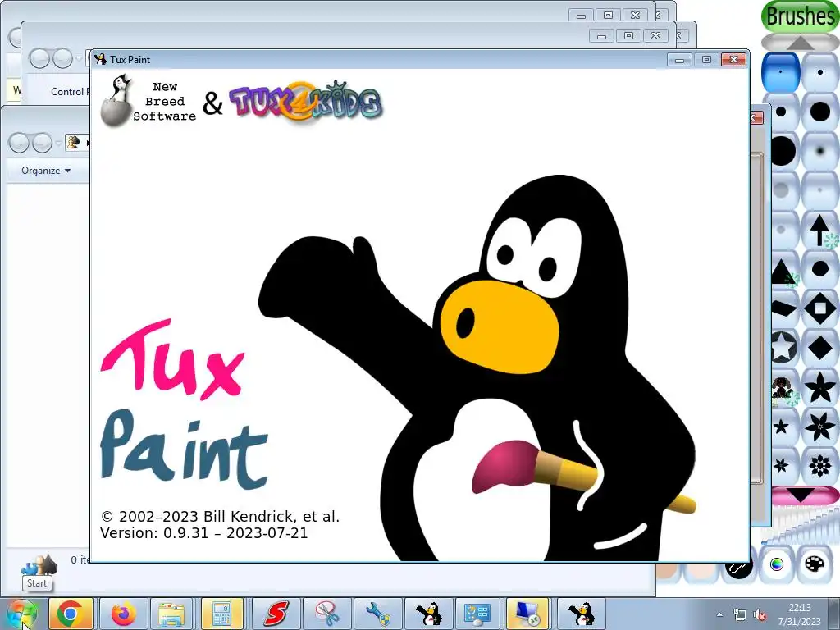Select the solid black diamond brush
This screenshot has width=840, height=630.
pyautogui.click(x=820, y=348)
